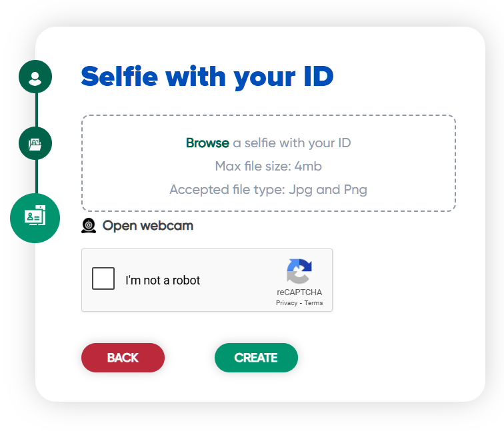
Task: Click Browse to choose a selfie file
Action: click(207, 143)
